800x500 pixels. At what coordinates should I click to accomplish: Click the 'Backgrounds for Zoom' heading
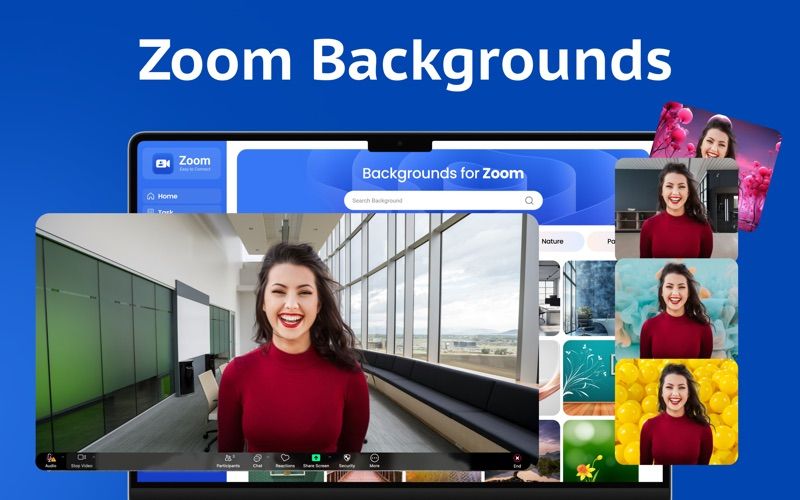click(x=443, y=173)
